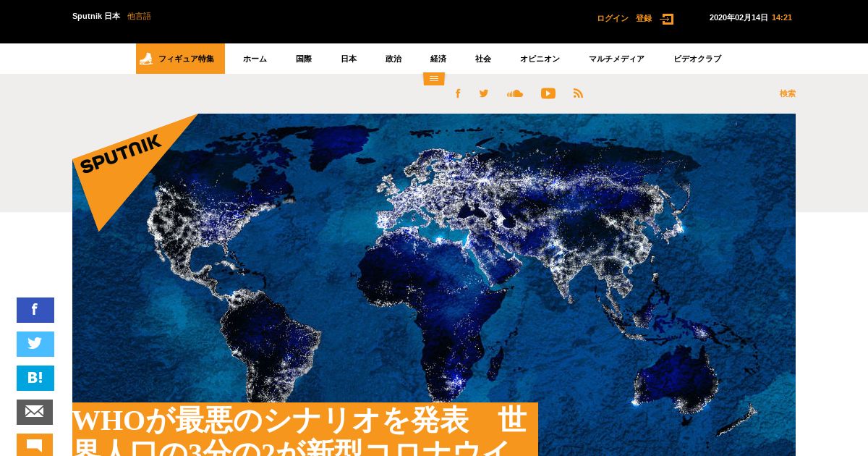The width and height of the screenshot is (868, 456).
Task: Click Sputnik 日本 site title
Action: [x=96, y=16]
